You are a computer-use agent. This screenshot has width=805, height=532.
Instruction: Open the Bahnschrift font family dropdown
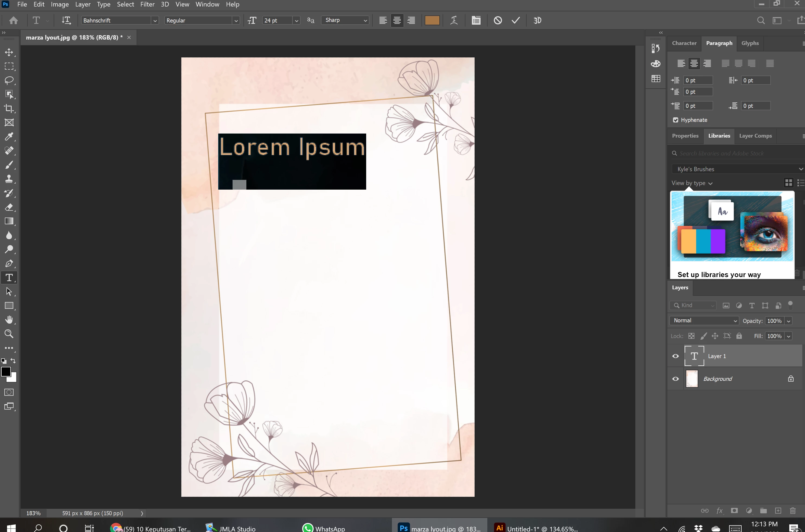[155, 21]
